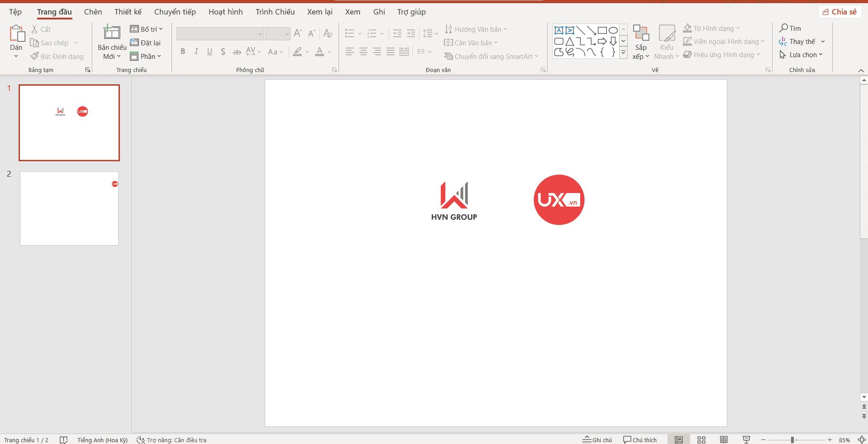Toggle Ghi chú notes pane

click(x=597, y=439)
